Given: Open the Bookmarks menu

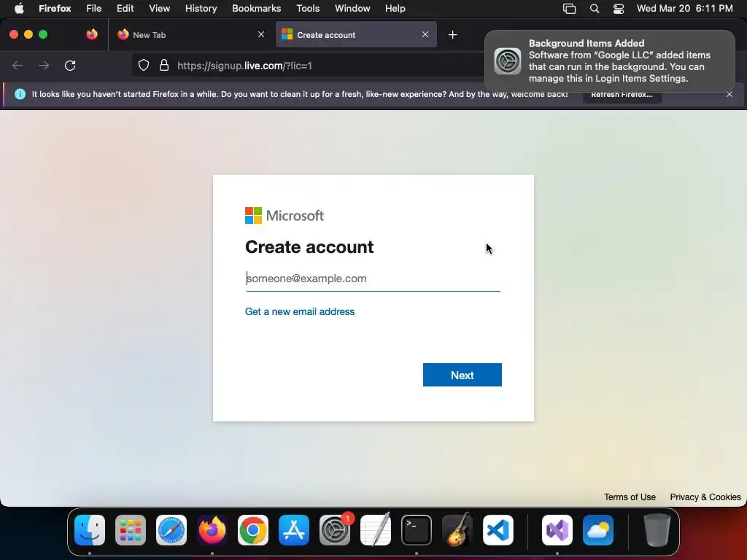Looking at the screenshot, I should click(256, 8).
